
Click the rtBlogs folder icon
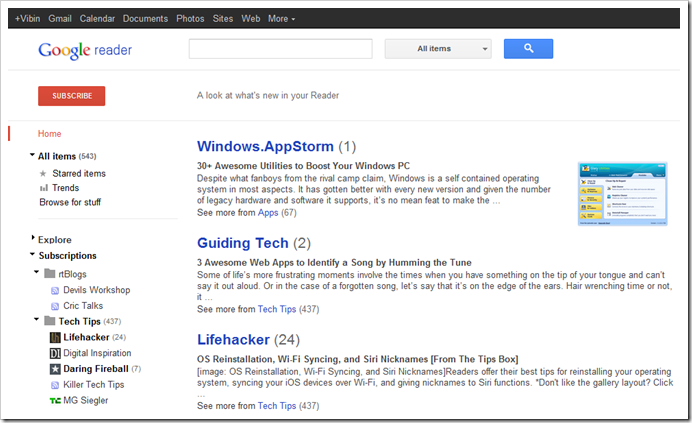(x=50, y=274)
